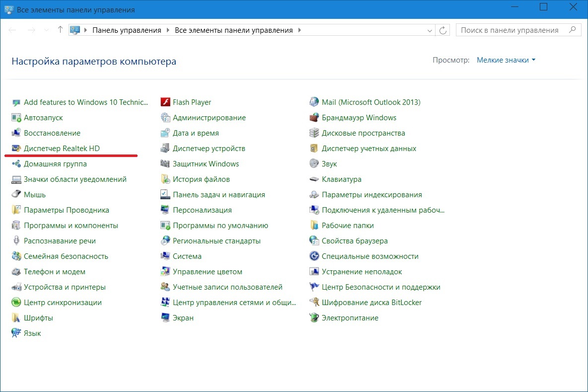The width and height of the screenshot is (588, 392).
Task: Click the refresh button beside address bar
Action: pyautogui.click(x=443, y=30)
